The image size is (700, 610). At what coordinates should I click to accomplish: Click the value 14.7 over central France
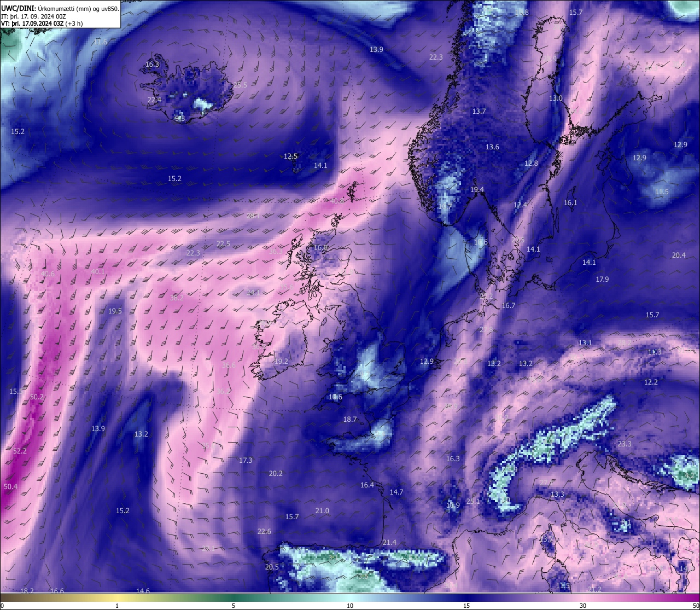[x=396, y=492]
